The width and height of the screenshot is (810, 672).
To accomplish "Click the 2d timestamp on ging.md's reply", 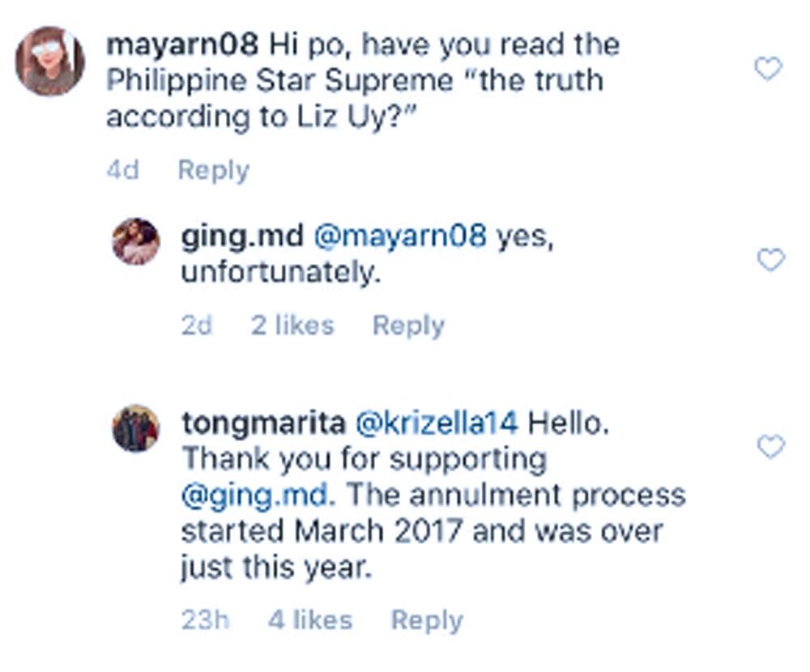I will [x=197, y=325].
